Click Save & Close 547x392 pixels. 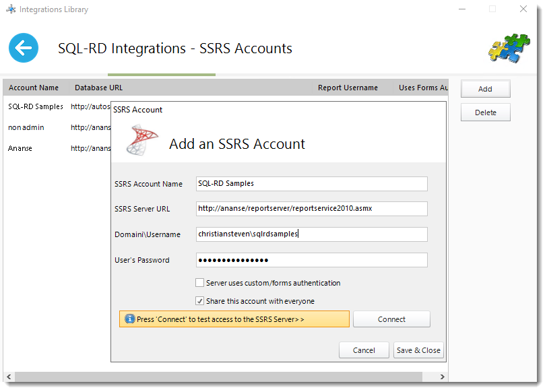[418, 350]
